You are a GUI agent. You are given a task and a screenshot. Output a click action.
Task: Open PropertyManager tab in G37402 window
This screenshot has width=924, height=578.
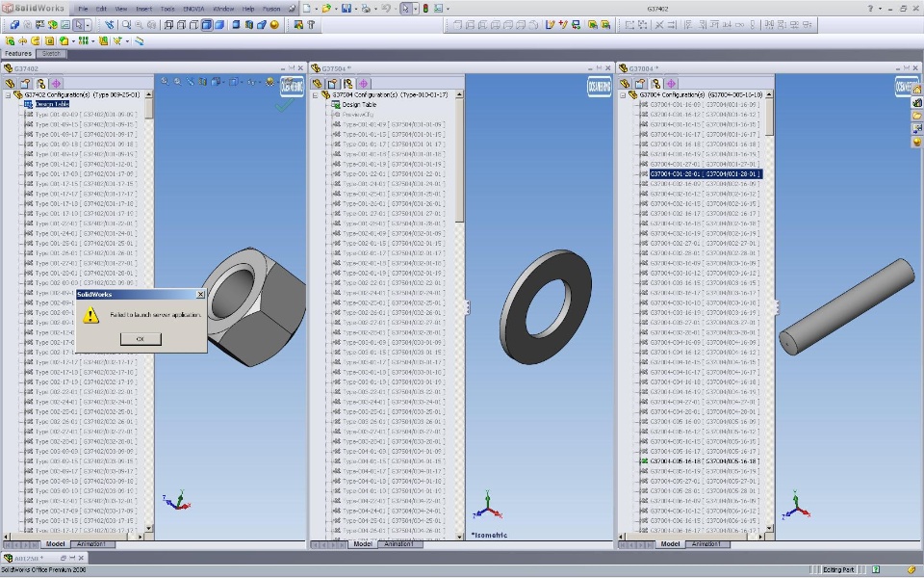[25, 84]
